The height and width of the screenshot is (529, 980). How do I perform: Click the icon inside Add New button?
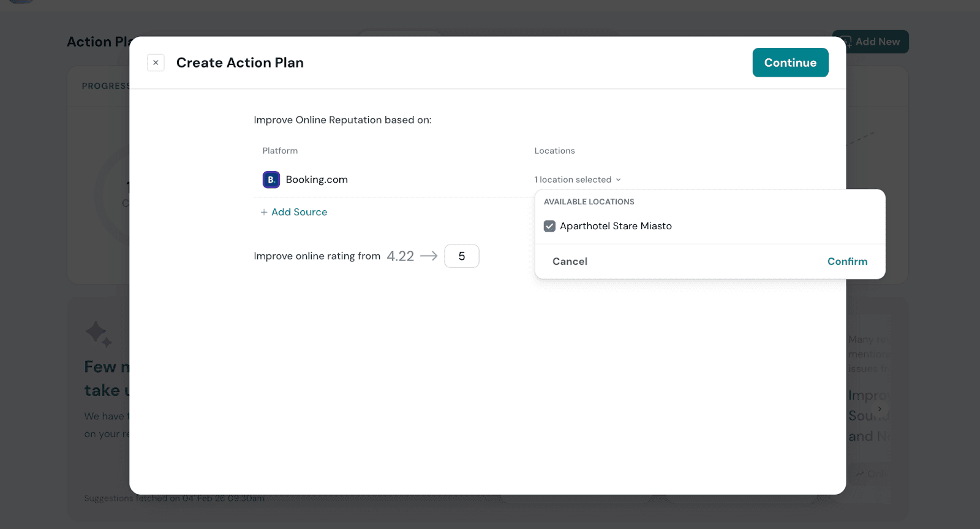pyautogui.click(x=846, y=42)
